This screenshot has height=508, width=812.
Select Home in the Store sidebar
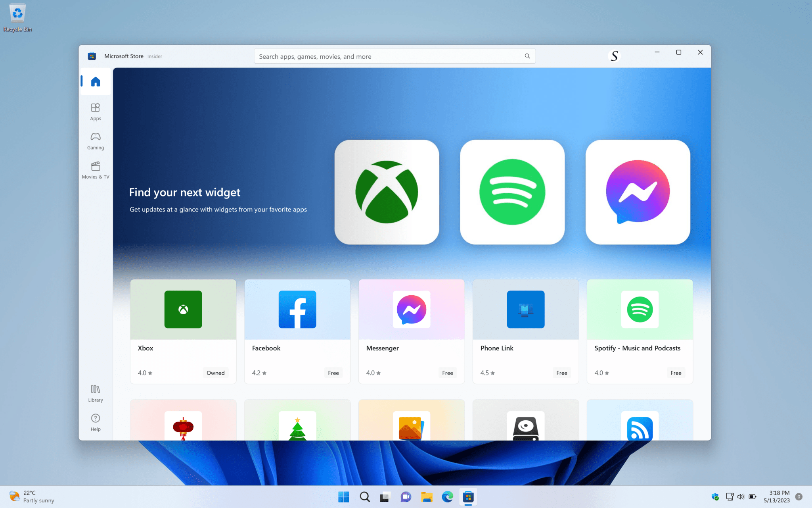point(95,81)
